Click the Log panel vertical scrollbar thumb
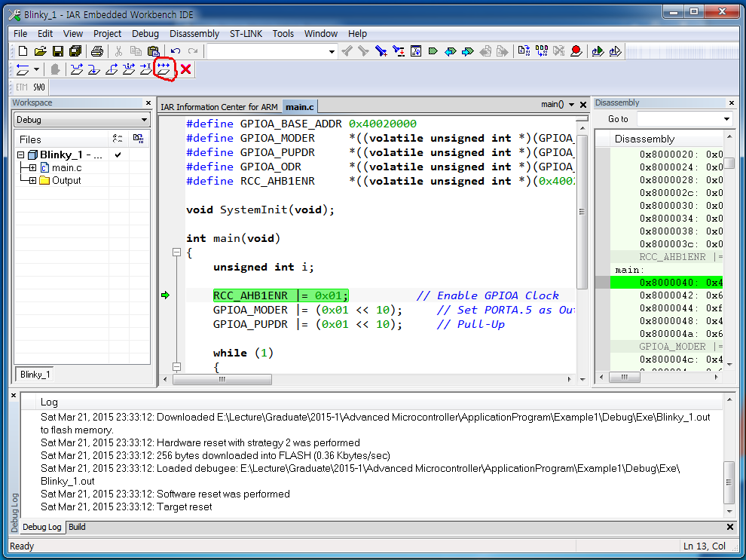This screenshot has width=746, height=560. click(x=729, y=482)
